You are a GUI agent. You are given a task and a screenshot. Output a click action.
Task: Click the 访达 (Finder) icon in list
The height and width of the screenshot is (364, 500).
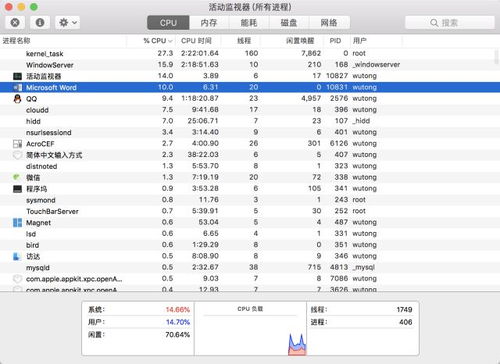click(x=16, y=256)
